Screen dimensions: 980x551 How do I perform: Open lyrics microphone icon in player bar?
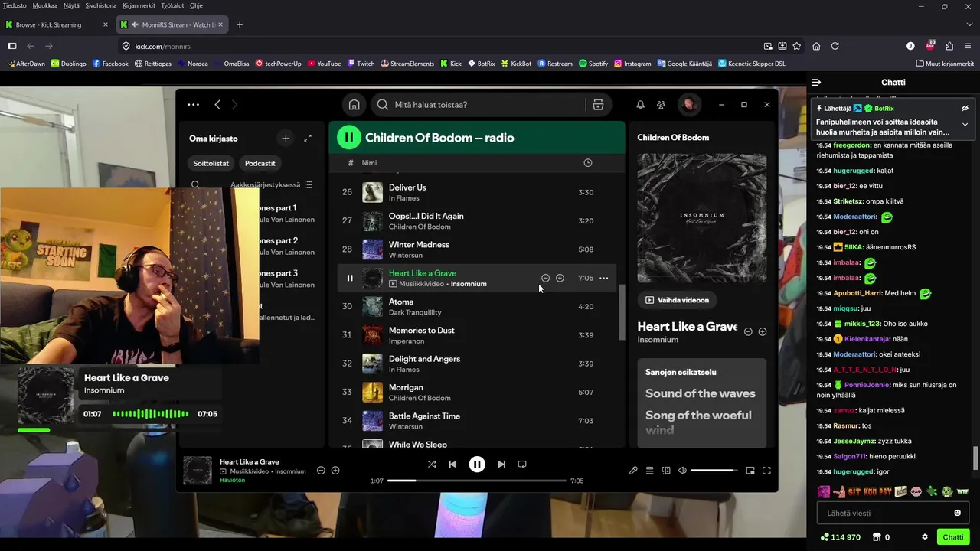tap(633, 471)
